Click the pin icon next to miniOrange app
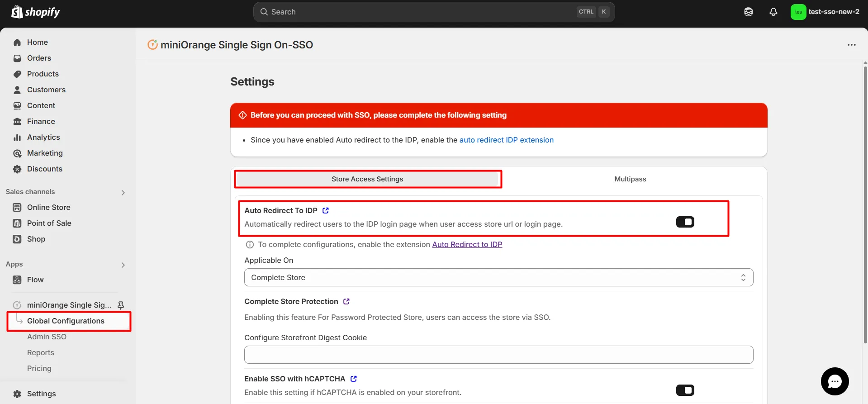Screen dimensions: 868x404 tap(121, 305)
